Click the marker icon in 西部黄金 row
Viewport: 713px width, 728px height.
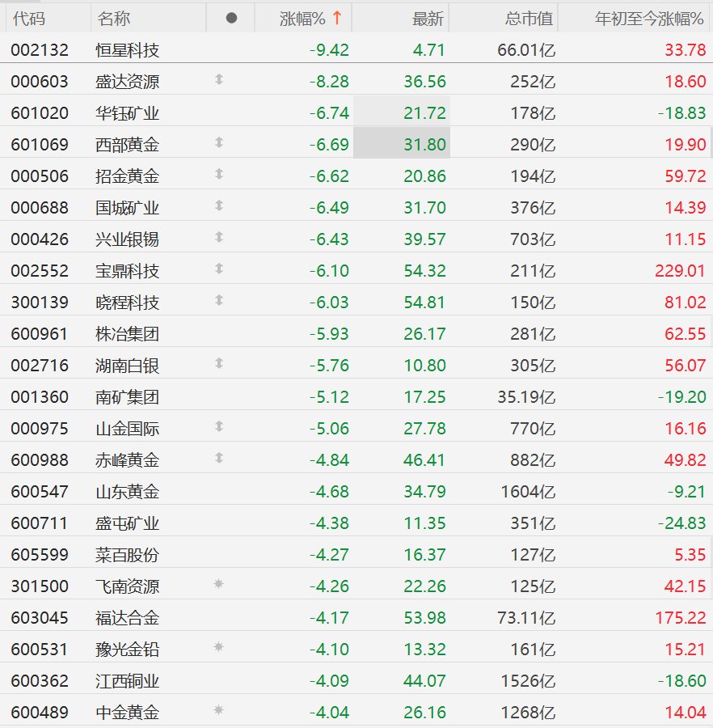coord(219,143)
